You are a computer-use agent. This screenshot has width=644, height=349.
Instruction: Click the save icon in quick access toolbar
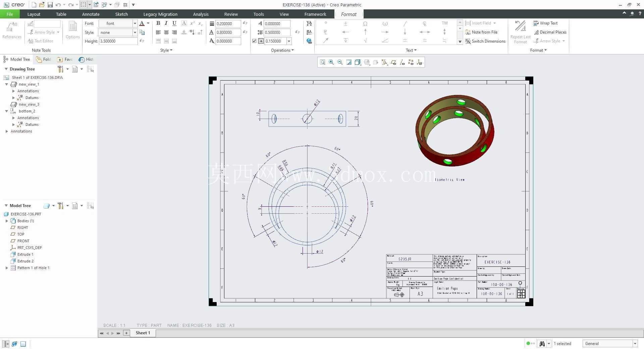(50, 5)
